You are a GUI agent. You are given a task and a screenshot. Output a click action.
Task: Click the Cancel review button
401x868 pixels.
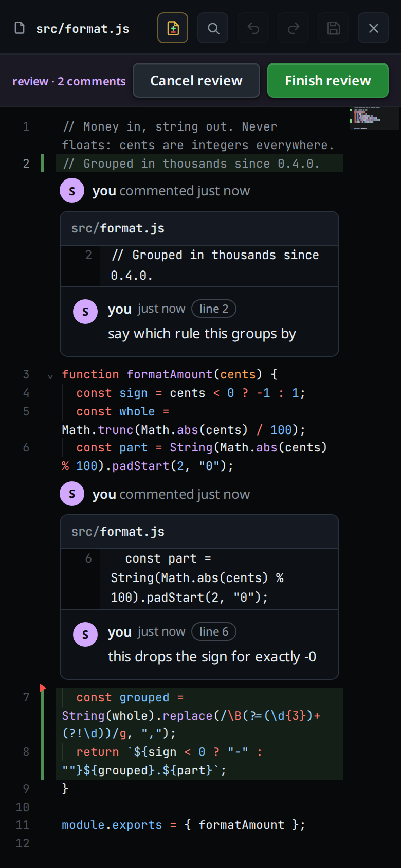[x=196, y=80]
